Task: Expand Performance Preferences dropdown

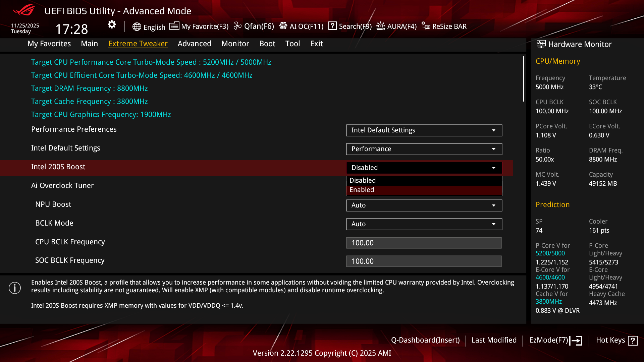Action: point(424,130)
